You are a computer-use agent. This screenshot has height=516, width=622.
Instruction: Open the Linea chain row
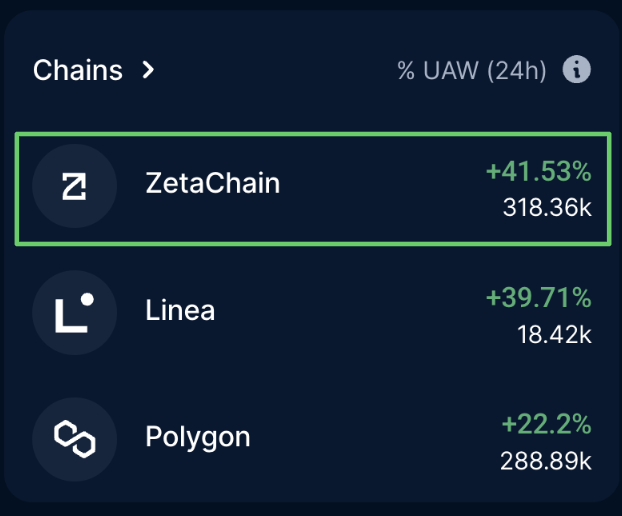[x=313, y=313]
